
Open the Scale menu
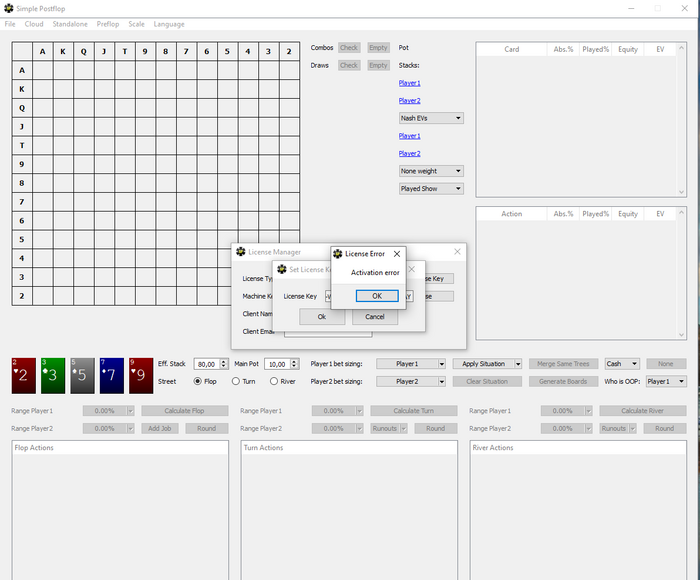point(136,24)
